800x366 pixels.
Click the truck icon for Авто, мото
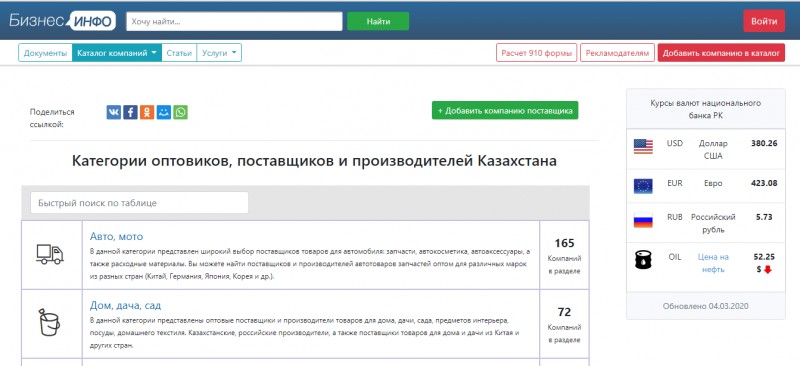point(50,254)
